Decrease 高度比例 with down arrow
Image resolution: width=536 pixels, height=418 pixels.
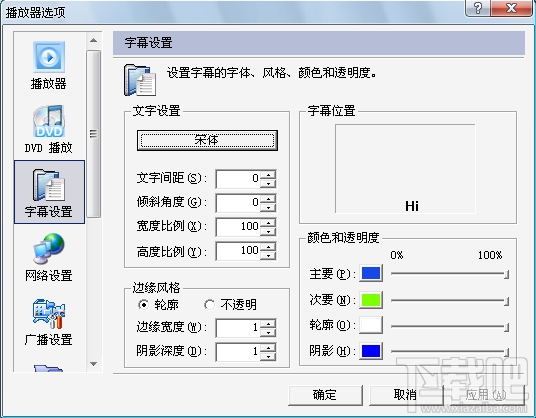268,256
